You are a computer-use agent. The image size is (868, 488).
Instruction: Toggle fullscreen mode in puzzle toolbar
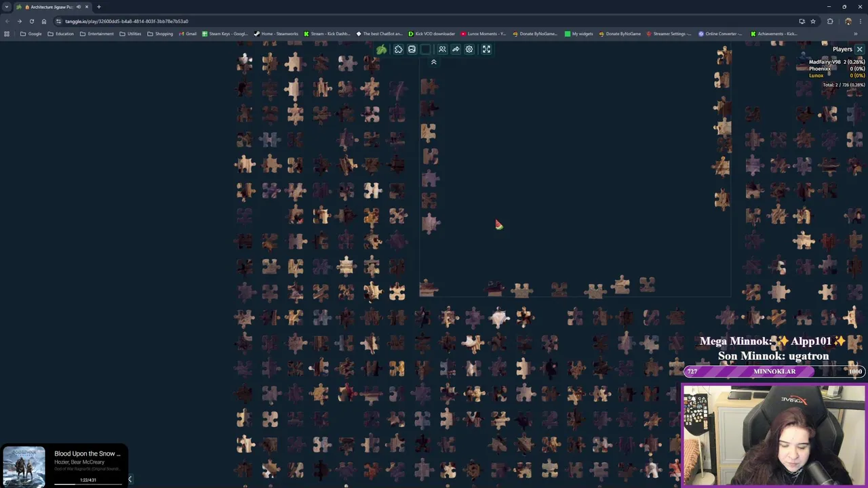(x=486, y=49)
